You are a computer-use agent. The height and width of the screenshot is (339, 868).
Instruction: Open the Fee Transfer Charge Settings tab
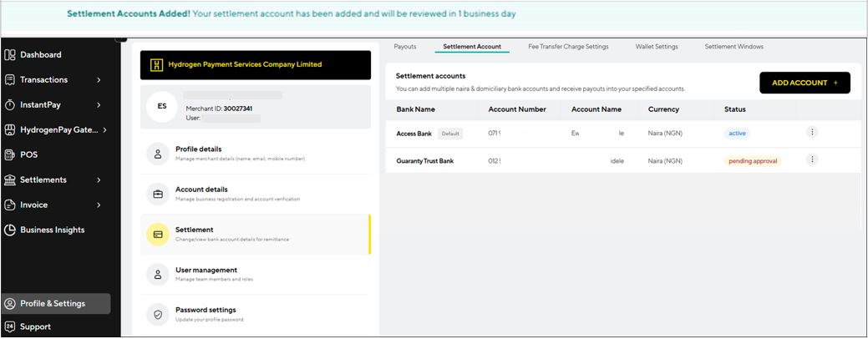point(569,47)
